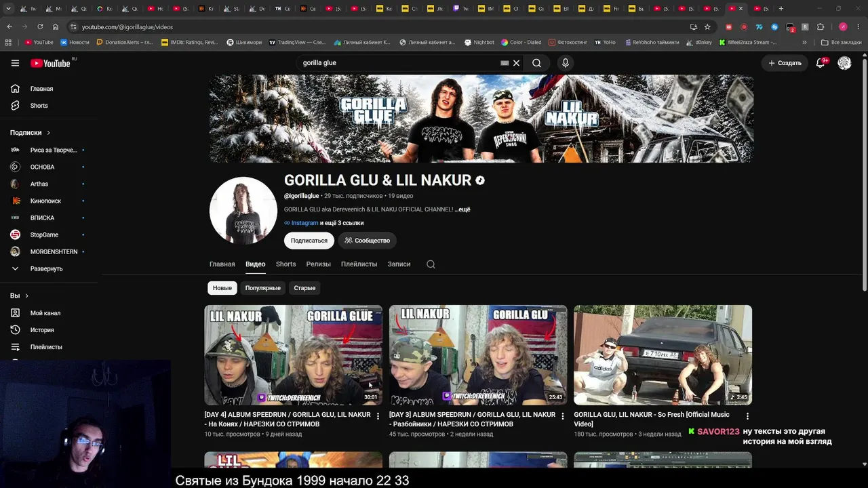Open YouTube notifications bell
The width and height of the screenshot is (868, 488).
click(821, 63)
